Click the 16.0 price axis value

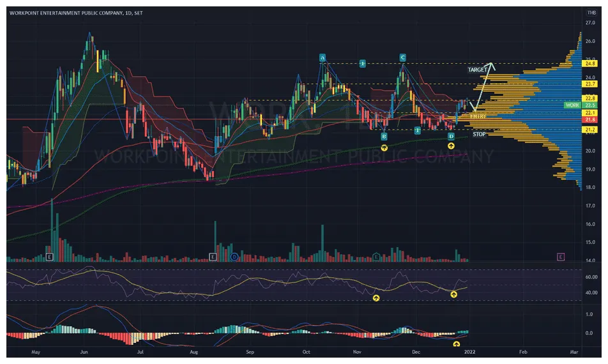[590, 224]
